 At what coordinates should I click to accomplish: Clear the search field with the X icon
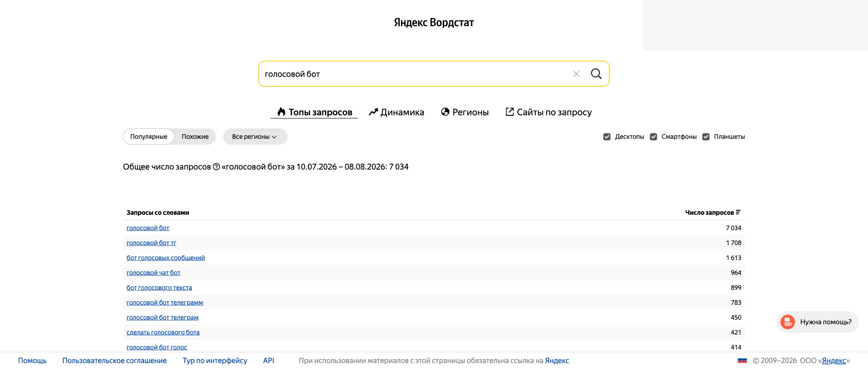point(576,74)
